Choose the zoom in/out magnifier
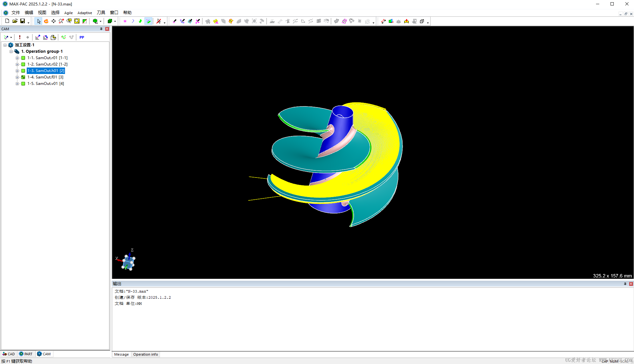This screenshot has width=634, height=364. click(61, 21)
